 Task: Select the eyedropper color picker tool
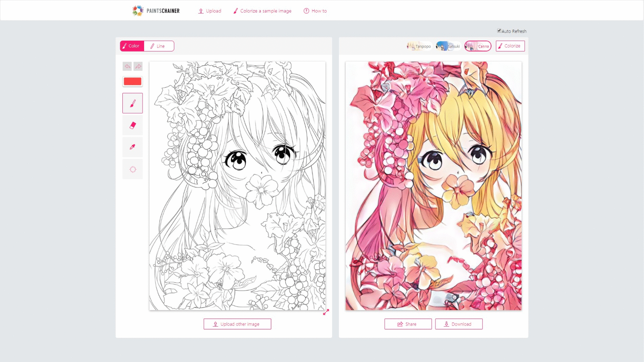[132, 147]
